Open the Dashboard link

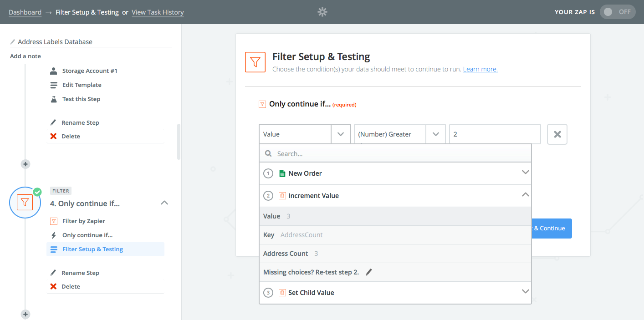tap(25, 12)
